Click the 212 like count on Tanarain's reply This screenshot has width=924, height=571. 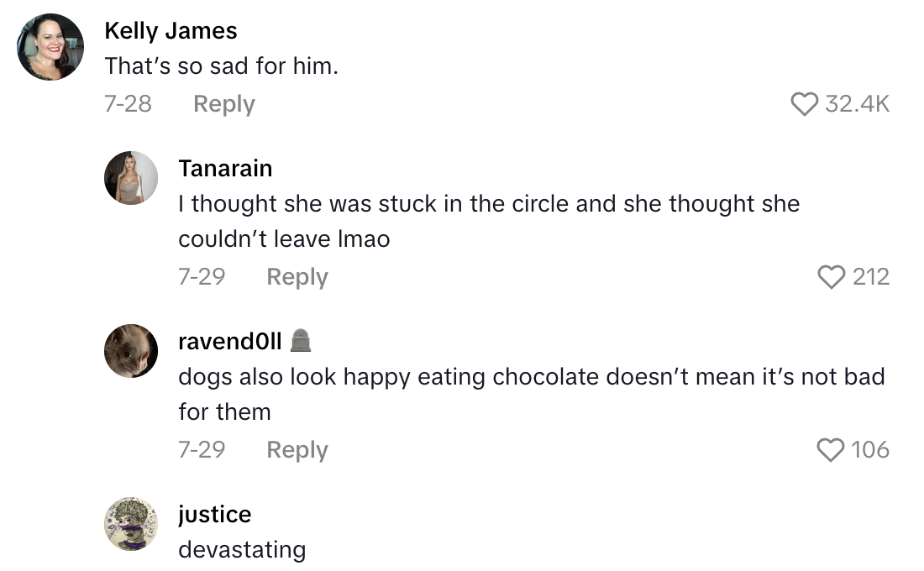click(870, 277)
